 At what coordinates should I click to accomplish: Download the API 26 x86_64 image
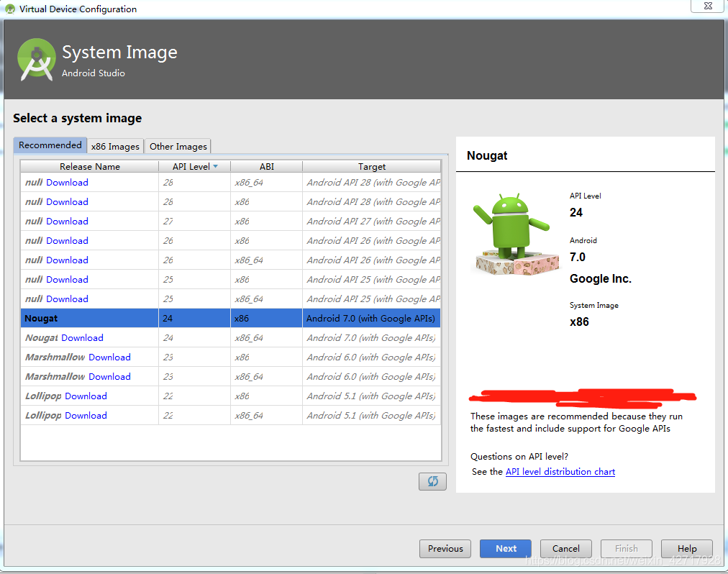[x=68, y=260]
